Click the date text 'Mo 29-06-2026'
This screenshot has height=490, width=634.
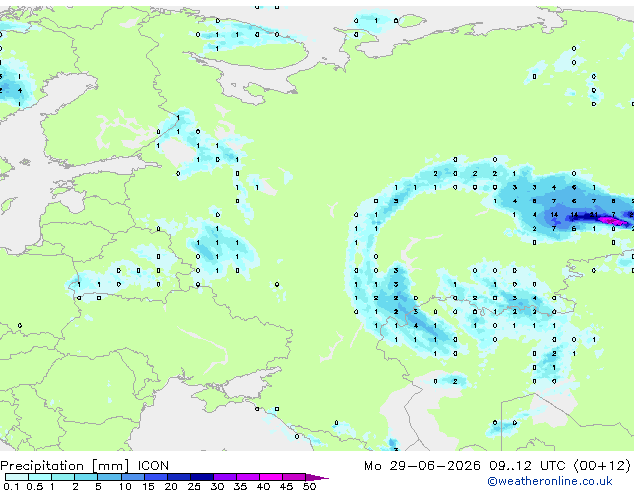(422, 466)
